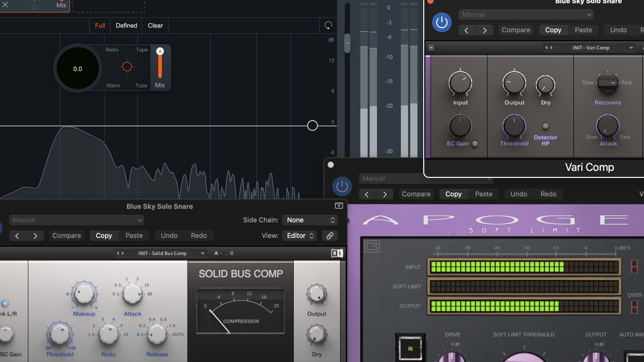The image size is (644, 362).
Task: Toggle the small button beside SC Gain
Action: tap(475, 143)
